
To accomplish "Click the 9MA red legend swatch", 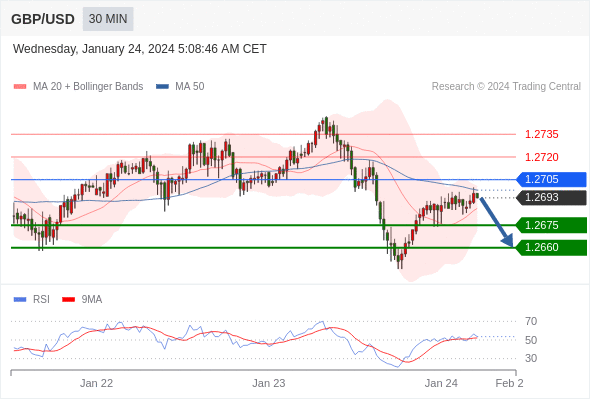I will (68, 300).
